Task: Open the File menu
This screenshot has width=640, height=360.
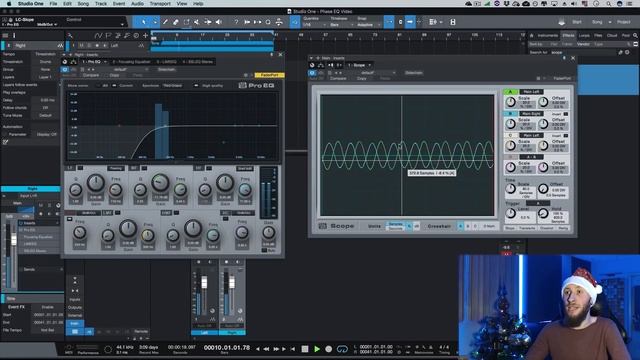Action: pos(53,4)
